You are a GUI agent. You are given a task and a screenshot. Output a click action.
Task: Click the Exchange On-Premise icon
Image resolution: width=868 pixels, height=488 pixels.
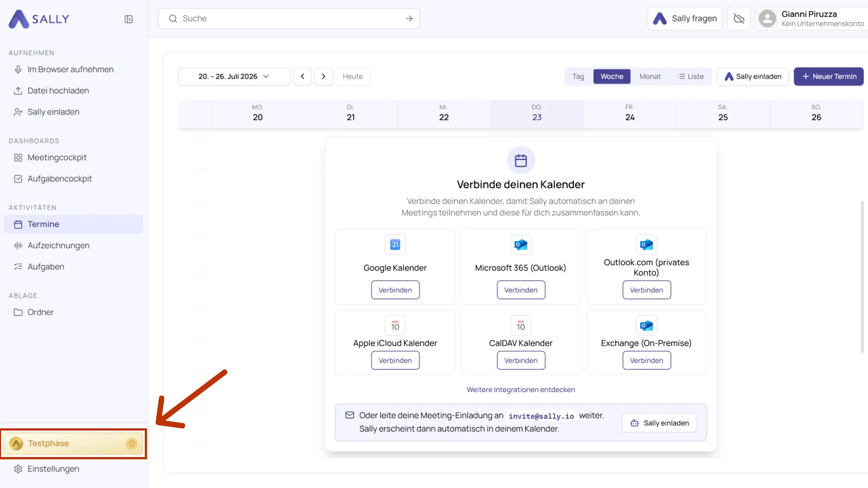[647, 325]
